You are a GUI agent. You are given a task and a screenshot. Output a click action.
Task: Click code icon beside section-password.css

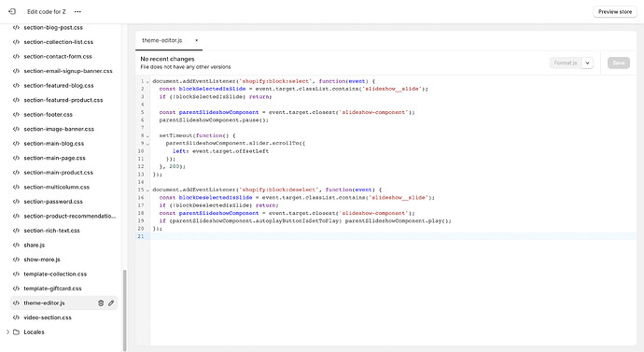16,202
